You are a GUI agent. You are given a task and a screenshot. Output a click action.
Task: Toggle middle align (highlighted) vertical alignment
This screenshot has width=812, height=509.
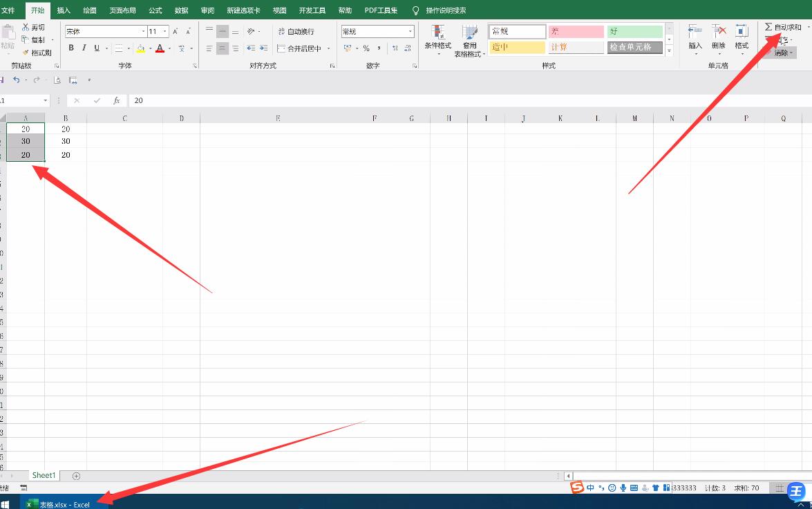click(x=222, y=32)
